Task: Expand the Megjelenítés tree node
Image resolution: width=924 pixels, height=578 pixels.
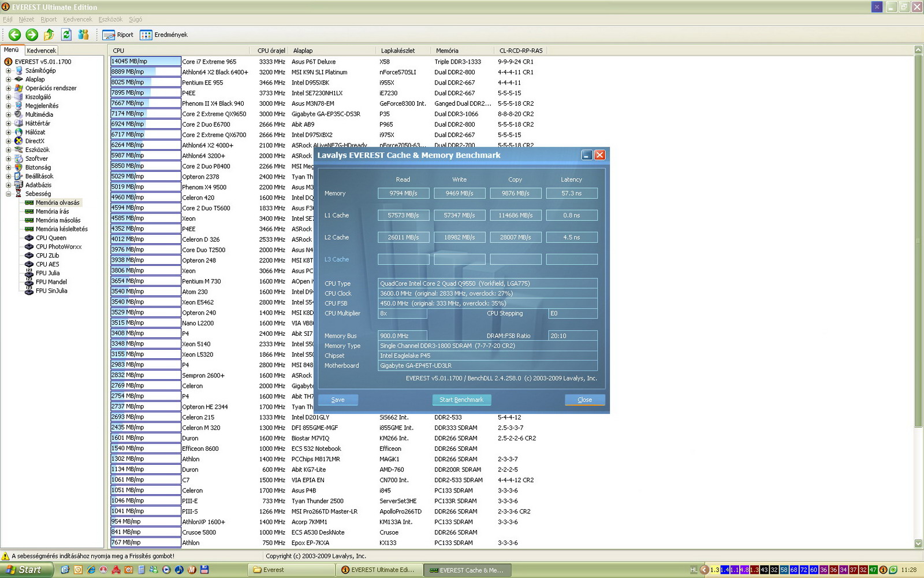Action: click(x=9, y=106)
